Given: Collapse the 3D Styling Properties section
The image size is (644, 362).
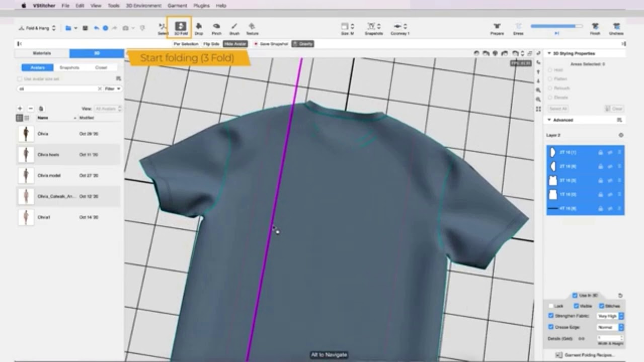Looking at the screenshot, I should [549, 53].
